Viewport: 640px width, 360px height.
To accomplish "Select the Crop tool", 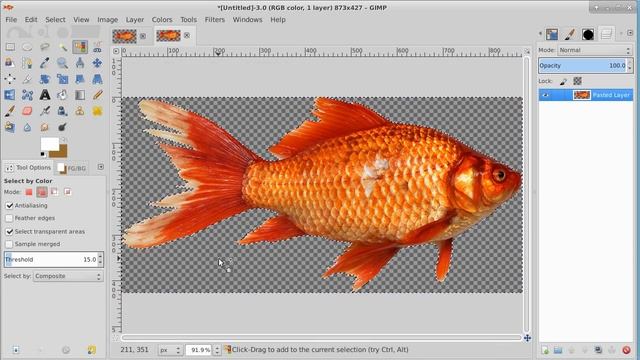I will pos(27,79).
